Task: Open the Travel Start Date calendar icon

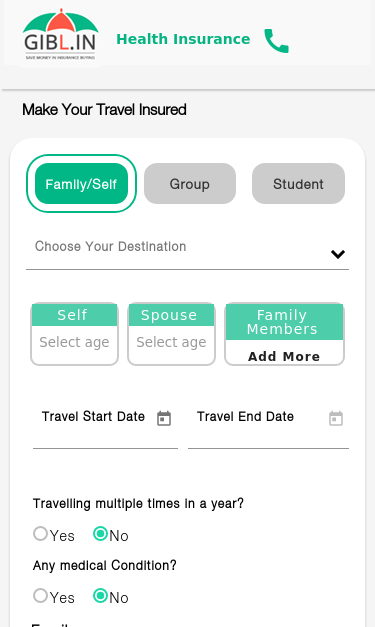Action: (164, 418)
